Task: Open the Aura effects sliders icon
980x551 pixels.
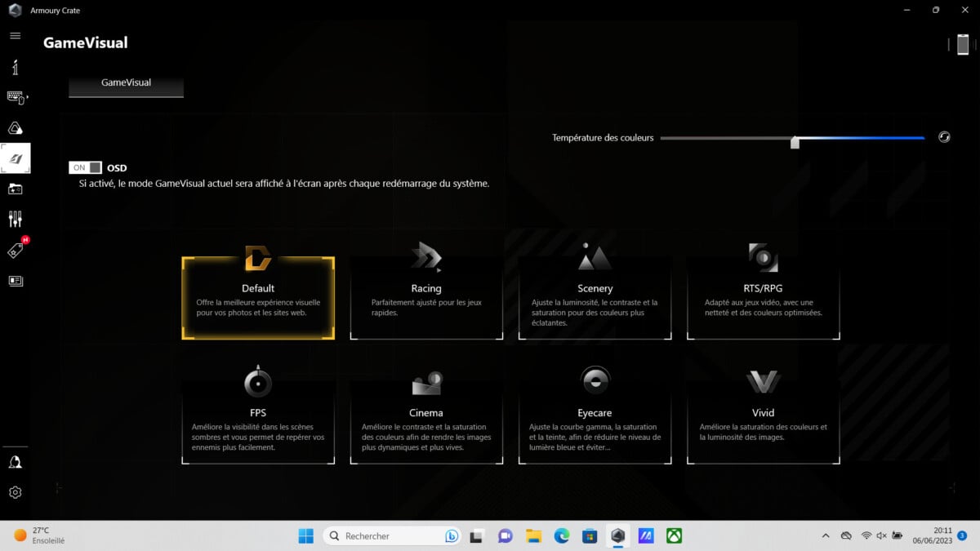Action: pos(15,218)
